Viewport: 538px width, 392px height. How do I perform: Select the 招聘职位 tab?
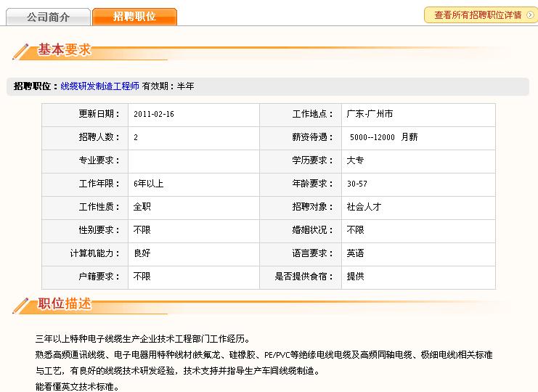(134, 16)
